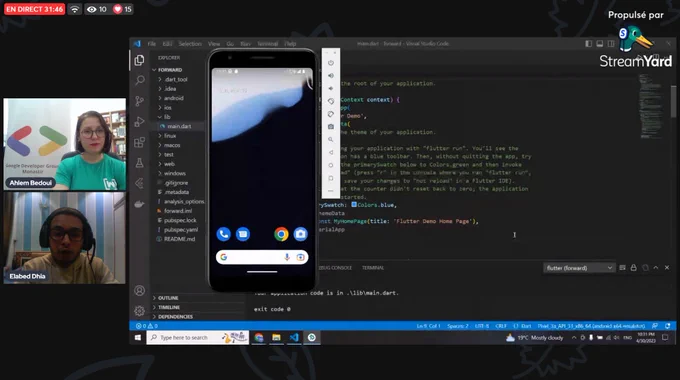Collapse the lib folder

point(167,117)
